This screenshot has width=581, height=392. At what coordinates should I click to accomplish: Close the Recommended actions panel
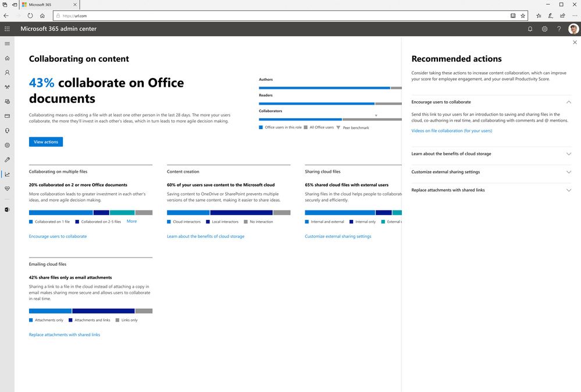[575, 42]
